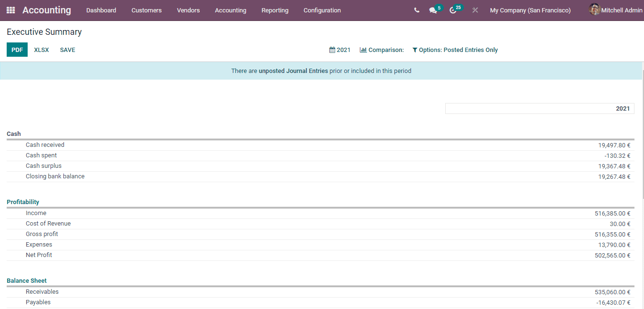Screen dimensions: 644x309
Task: Click the filter funnel icon before Options
Action: [x=415, y=50]
